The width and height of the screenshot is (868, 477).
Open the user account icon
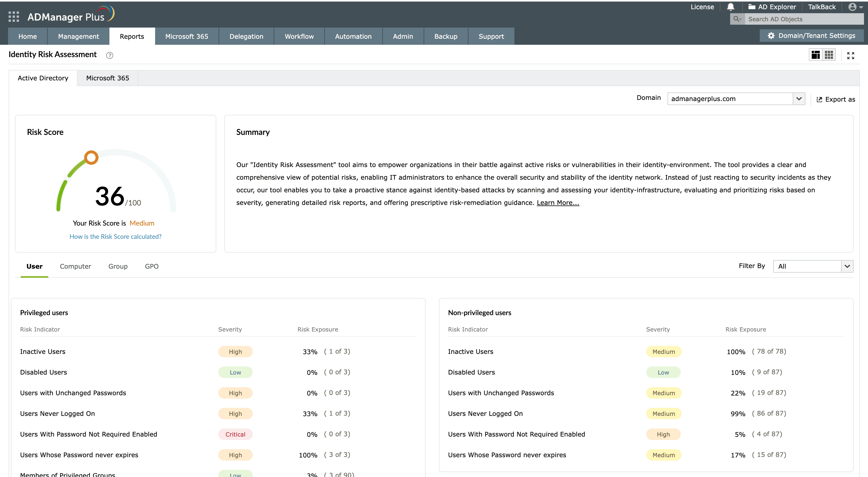coord(852,7)
